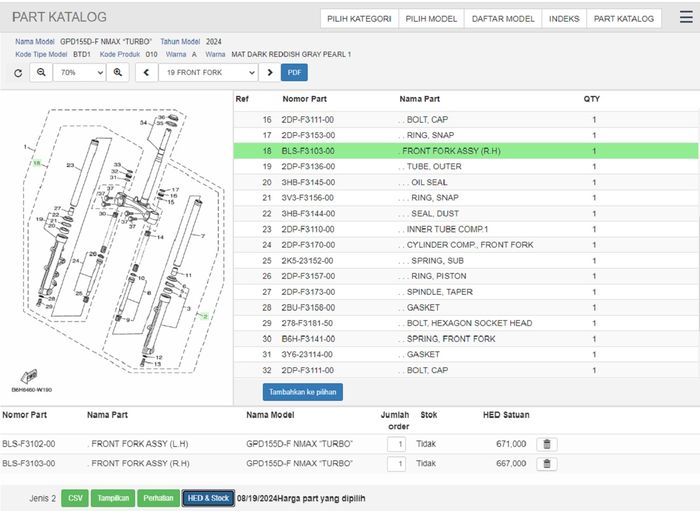
Task: Go to previous diagram section
Action: (146, 73)
